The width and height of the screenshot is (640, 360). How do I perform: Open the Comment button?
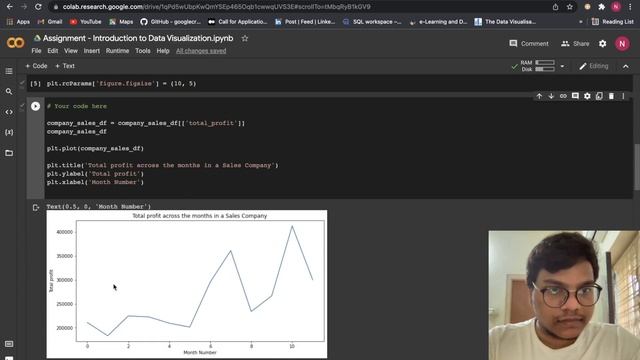(529, 44)
